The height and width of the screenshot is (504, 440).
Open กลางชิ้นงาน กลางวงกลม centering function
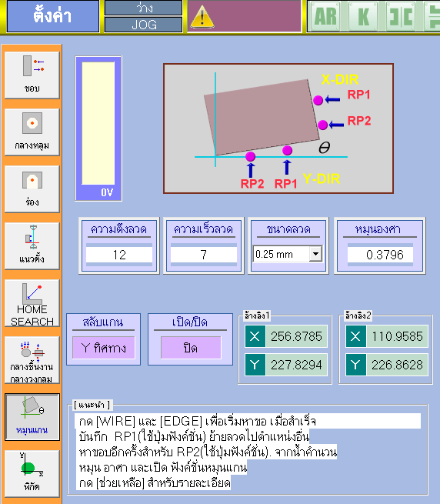(x=32, y=359)
